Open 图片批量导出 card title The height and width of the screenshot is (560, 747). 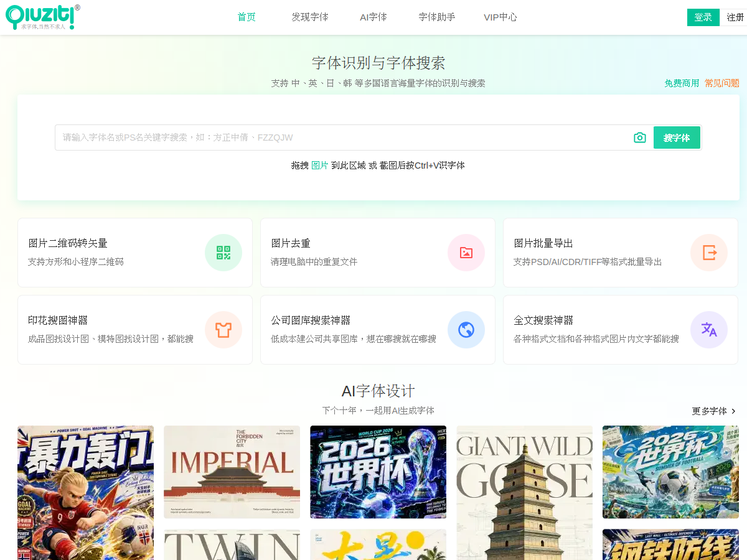point(543,243)
